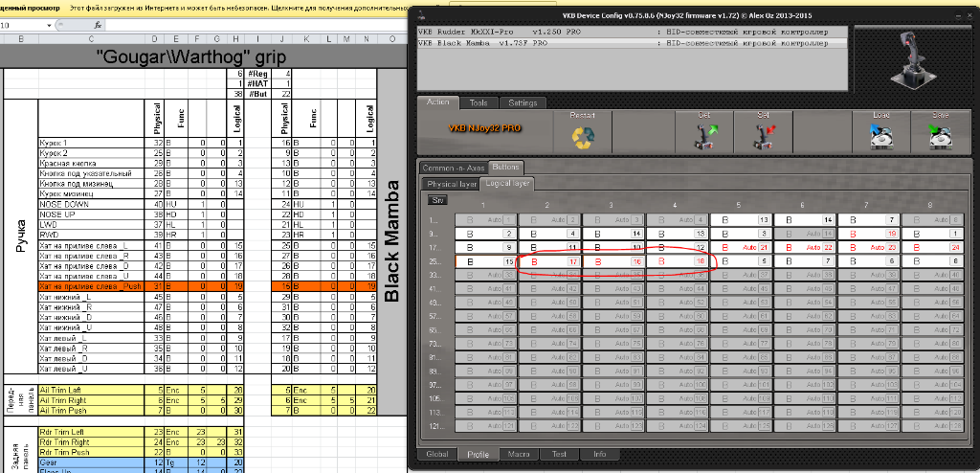Open the Test tab at the bottom
Image resolution: width=980 pixels, height=473 pixels.
coord(559,454)
